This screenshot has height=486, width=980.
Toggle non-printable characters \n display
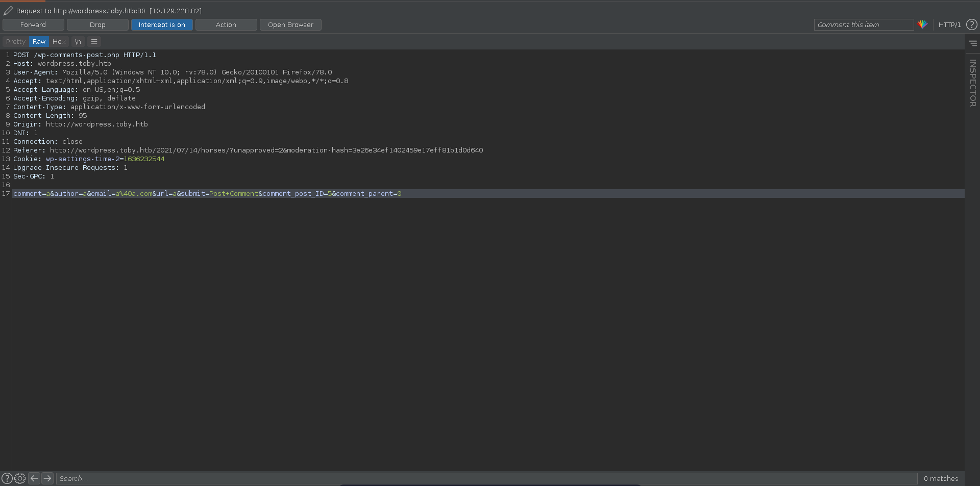pos(78,42)
